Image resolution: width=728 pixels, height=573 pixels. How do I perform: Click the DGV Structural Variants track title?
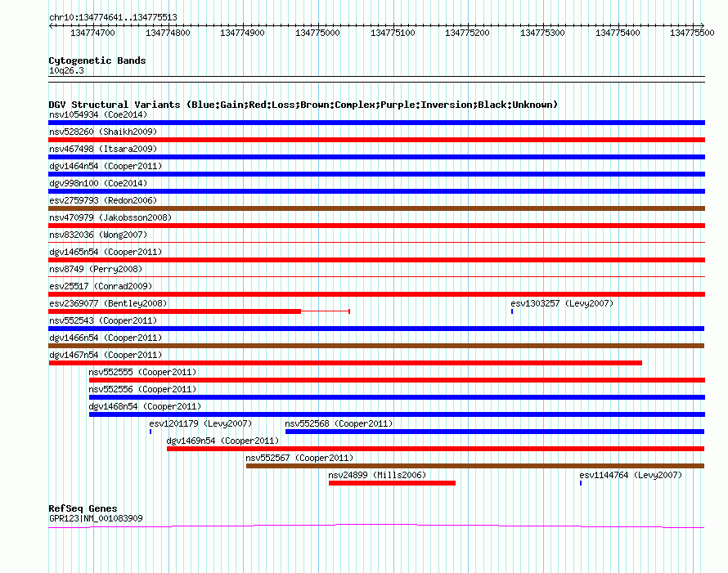[303, 105]
